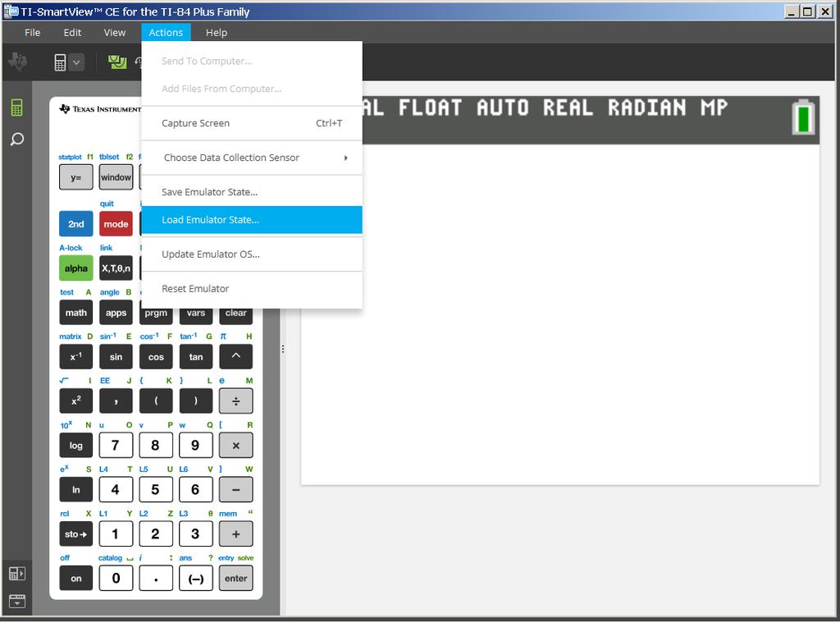Viewport: 840px width, 623px height.
Task: Click the sto→ store key
Action: click(x=76, y=534)
